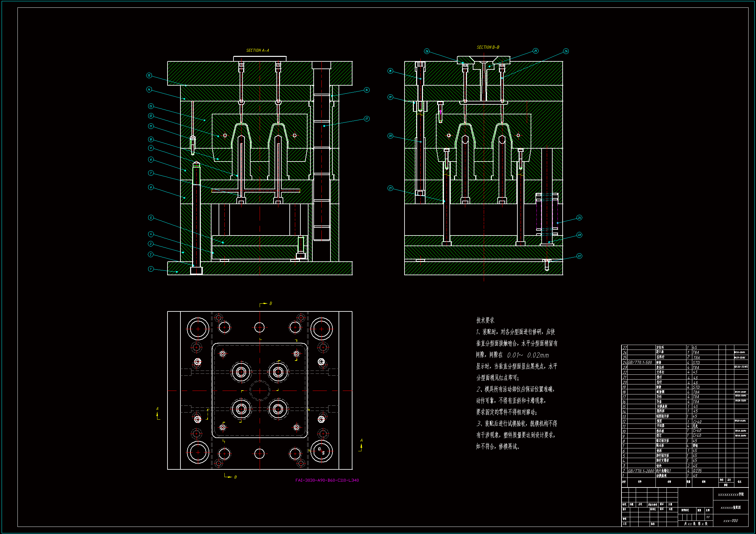Select part balloon number 26
Image resolution: width=756 pixels, height=534 pixels.
[427, 51]
